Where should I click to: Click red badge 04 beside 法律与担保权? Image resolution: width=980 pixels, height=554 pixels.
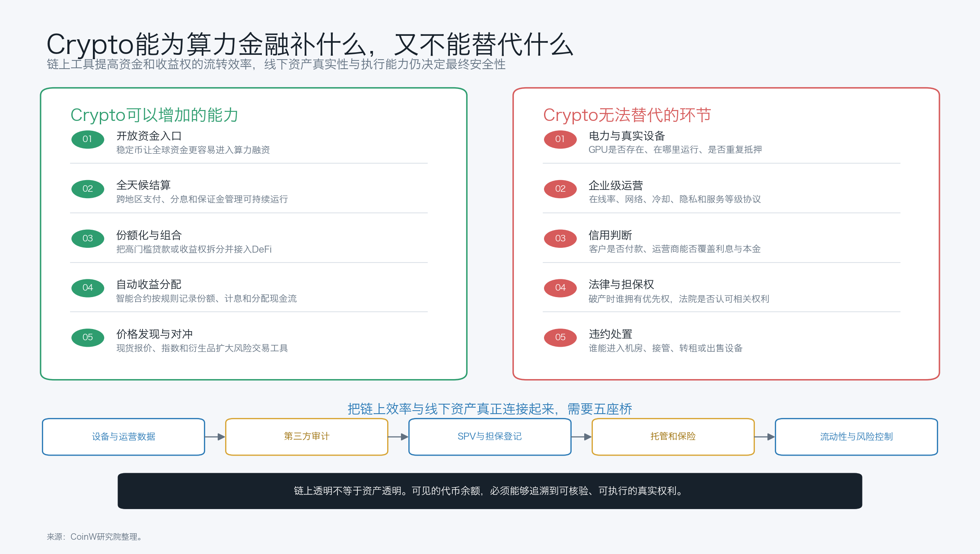560,288
